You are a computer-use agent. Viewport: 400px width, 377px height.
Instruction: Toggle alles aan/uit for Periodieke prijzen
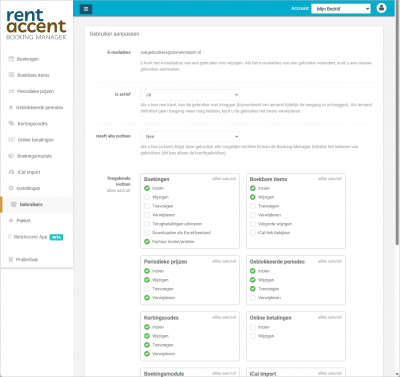click(x=224, y=261)
